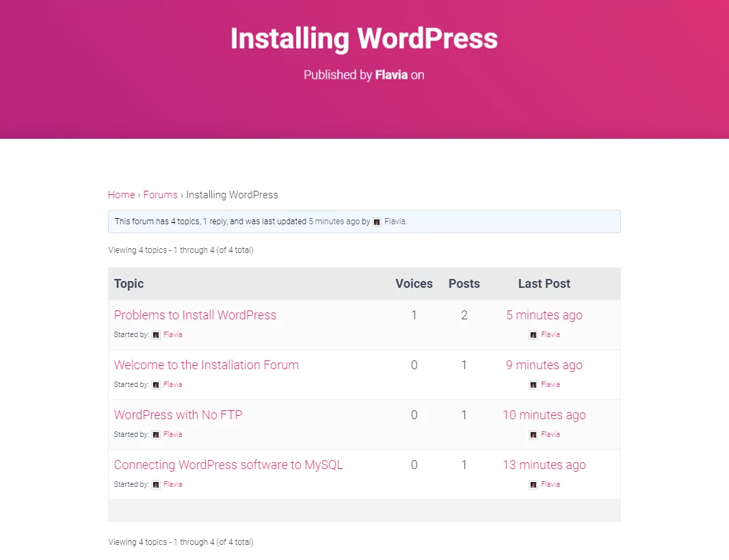Open topic Welcome to the Installation Forum

206,365
